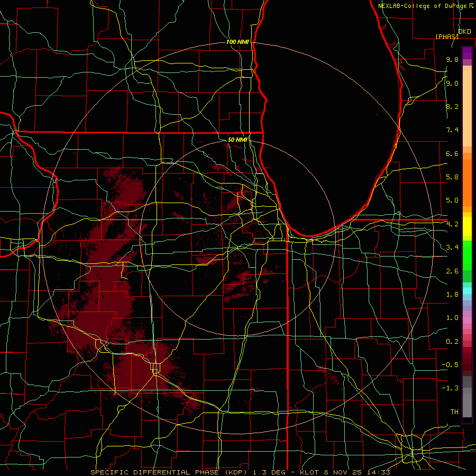
Task: Click the "KLOT" radar site identifier
Action: [x=309, y=472]
